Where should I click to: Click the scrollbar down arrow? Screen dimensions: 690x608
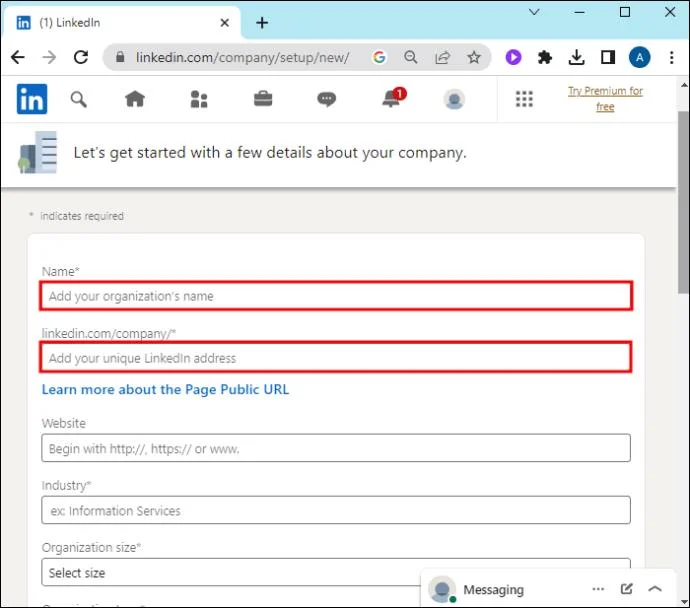coord(684,601)
